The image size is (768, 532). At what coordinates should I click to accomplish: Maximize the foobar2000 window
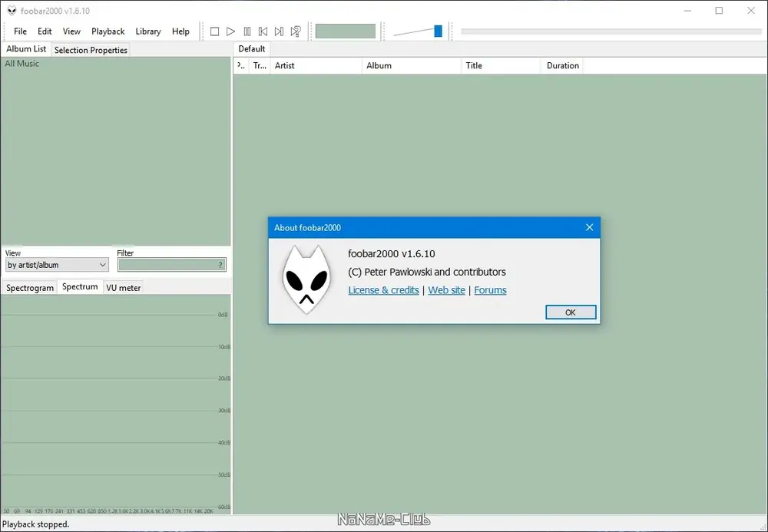tap(719, 11)
